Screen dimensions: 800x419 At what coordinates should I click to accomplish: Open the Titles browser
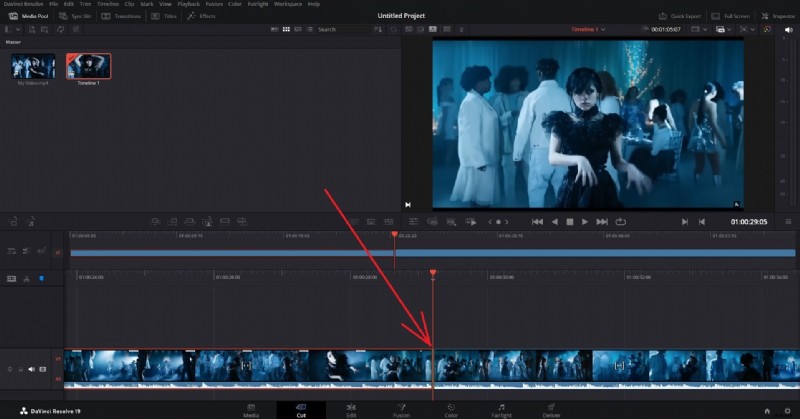(164, 16)
